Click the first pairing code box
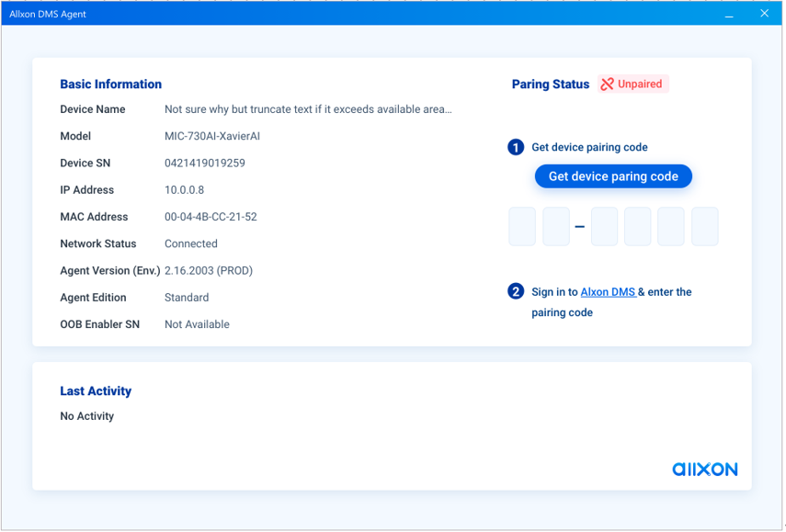786x532 pixels. point(522,227)
